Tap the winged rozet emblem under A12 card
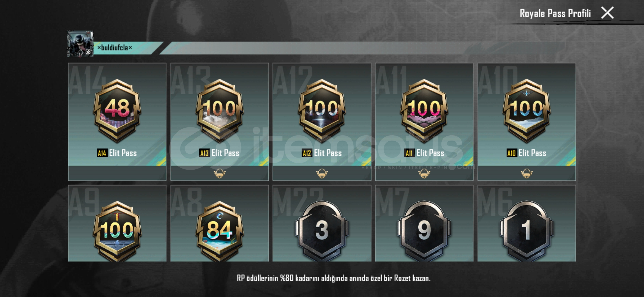 point(322,174)
